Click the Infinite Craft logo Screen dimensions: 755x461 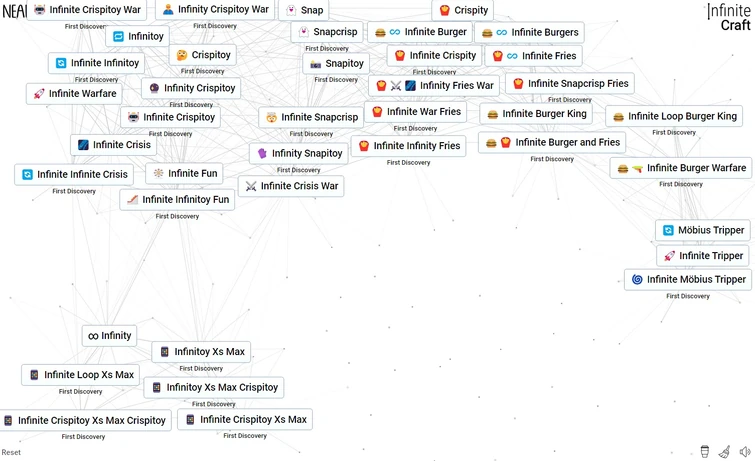pos(729,17)
